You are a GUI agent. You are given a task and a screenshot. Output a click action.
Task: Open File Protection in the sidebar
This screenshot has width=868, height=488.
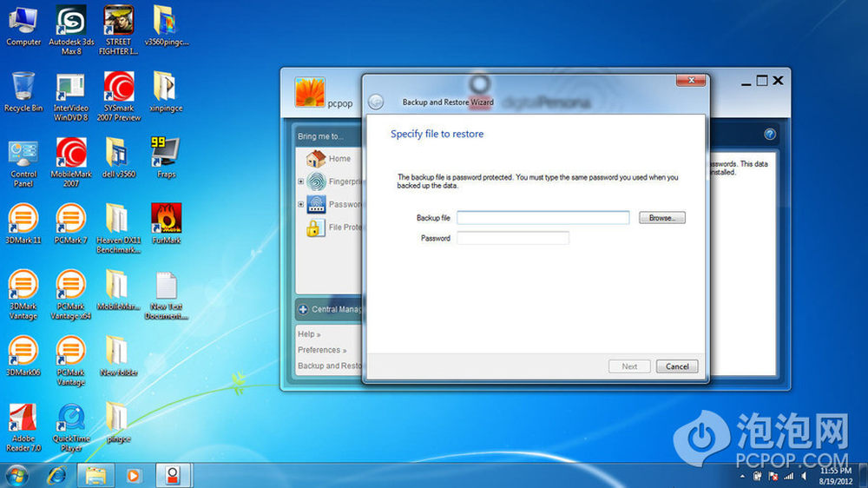pos(334,228)
